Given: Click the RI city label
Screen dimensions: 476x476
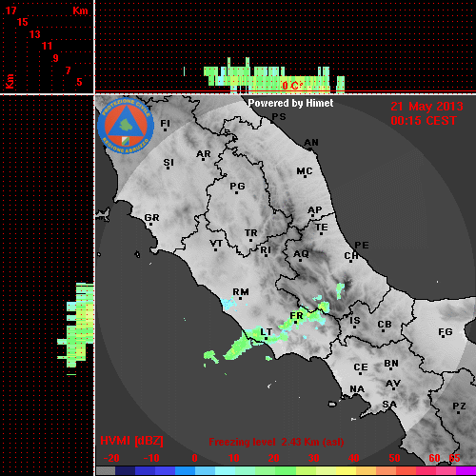Looking at the screenshot, I should pos(266,250).
